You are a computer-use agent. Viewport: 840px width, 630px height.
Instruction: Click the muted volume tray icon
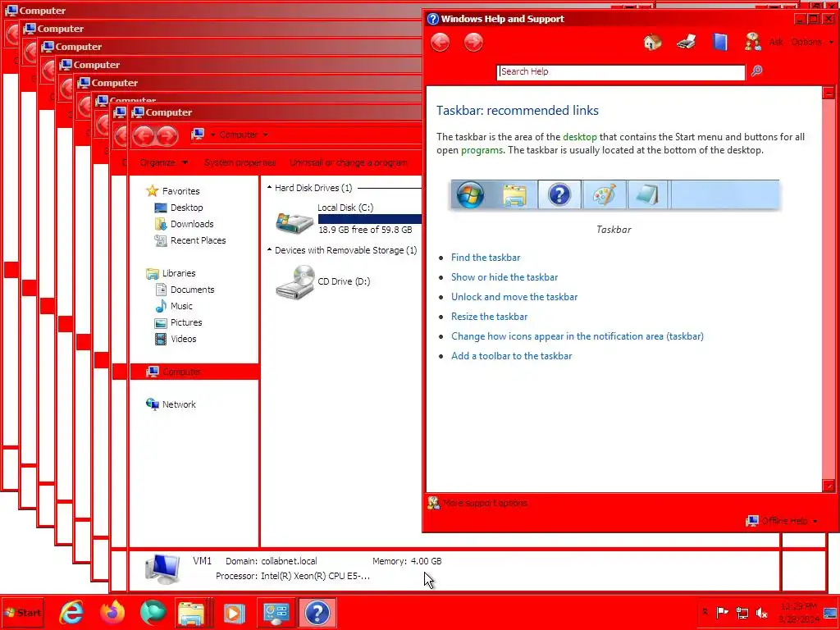point(761,612)
